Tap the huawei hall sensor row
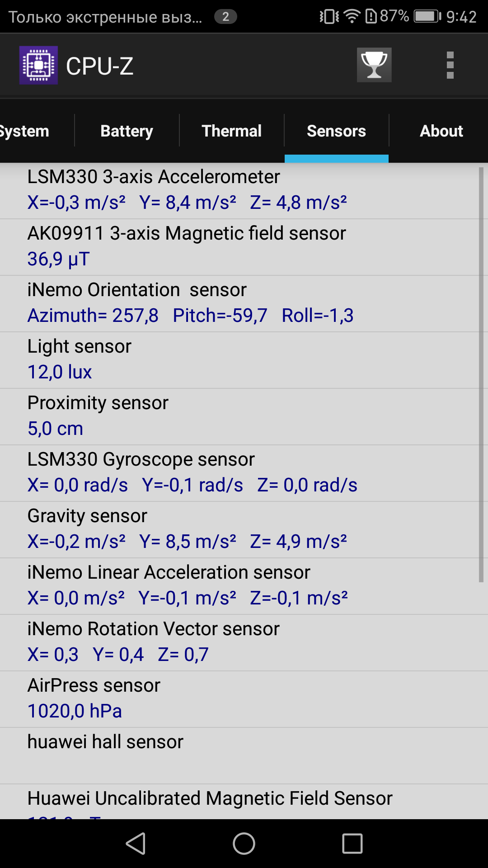Image resolution: width=488 pixels, height=868 pixels. coord(239,756)
